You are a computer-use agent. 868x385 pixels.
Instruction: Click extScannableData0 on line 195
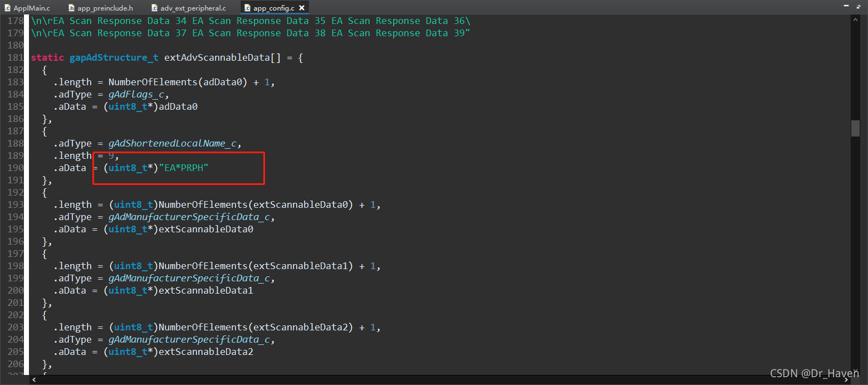click(x=205, y=229)
